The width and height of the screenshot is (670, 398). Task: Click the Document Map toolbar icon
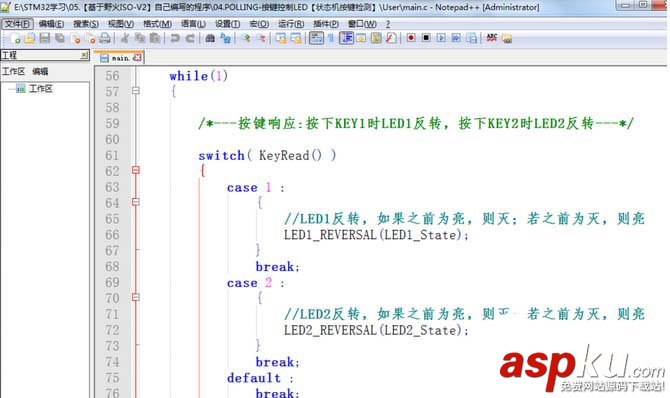[376, 38]
